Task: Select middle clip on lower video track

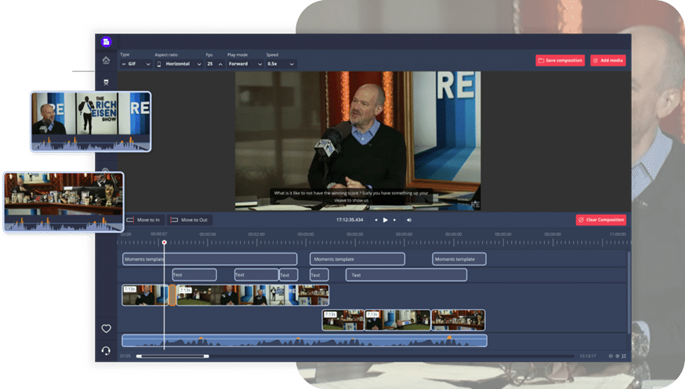Action: point(398,320)
